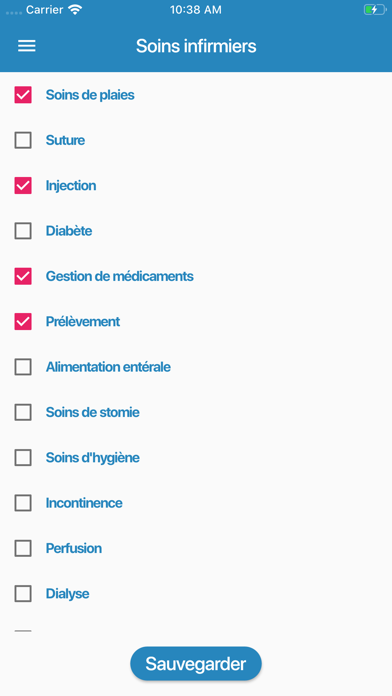Tick the Perfusion checkbox
Viewport: 392px width, 696px height.
pyautogui.click(x=23, y=549)
